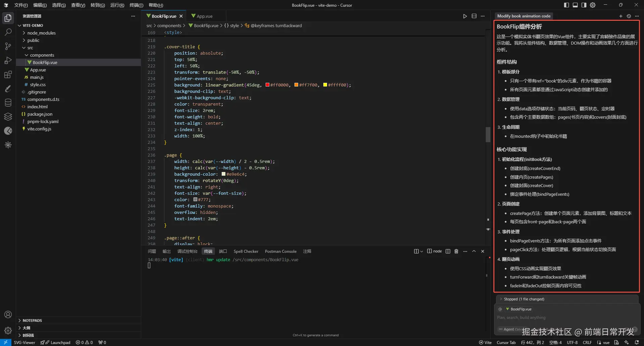Switch to the Spell Checker tab
The image size is (644, 346).
(246, 251)
